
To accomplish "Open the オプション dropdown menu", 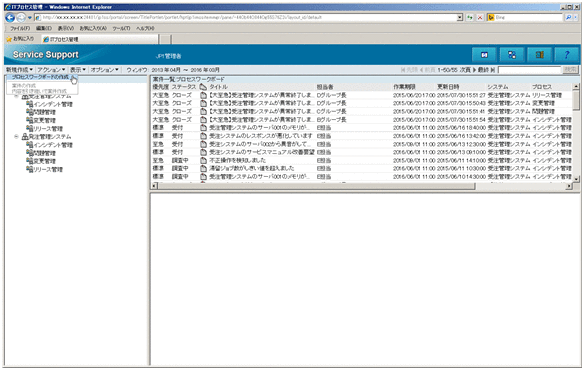I will click(x=104, y=70).
